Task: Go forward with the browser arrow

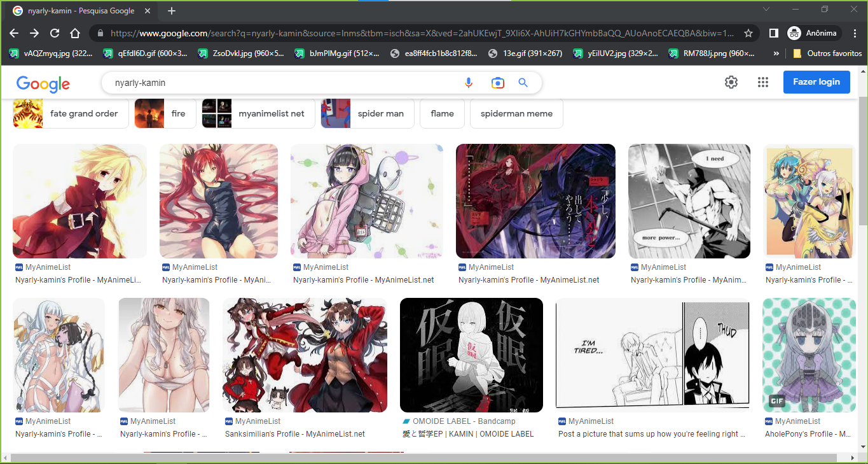Action: [x=34, y=33]
